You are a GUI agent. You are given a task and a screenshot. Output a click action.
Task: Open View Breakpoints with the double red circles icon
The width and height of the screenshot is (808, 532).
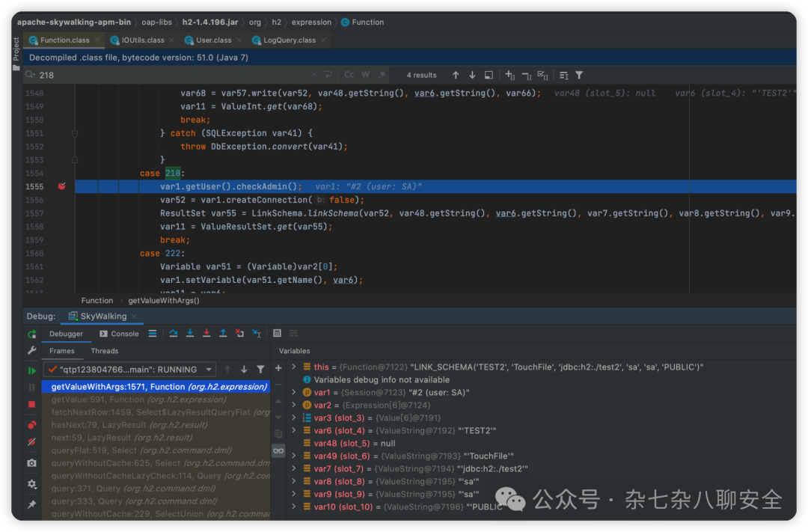32,425
